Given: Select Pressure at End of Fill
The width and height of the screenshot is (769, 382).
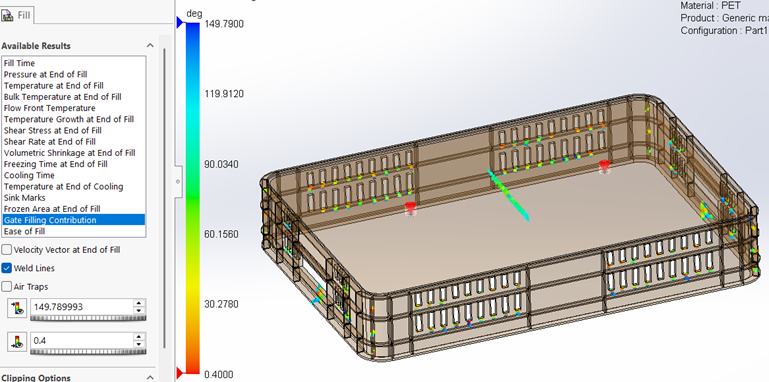Looking at the screenshot, I should tap(74, 74).
